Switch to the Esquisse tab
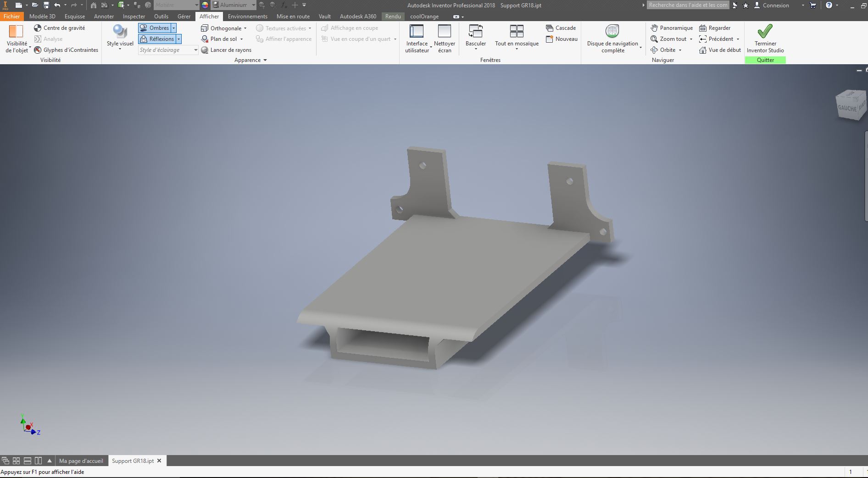The height and width of the screenshot is (478, 868). click(x=75, y=16)
